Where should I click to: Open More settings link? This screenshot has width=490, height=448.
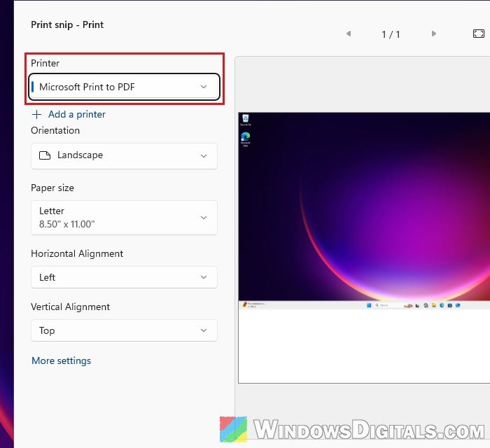click(x=62, y=360)
